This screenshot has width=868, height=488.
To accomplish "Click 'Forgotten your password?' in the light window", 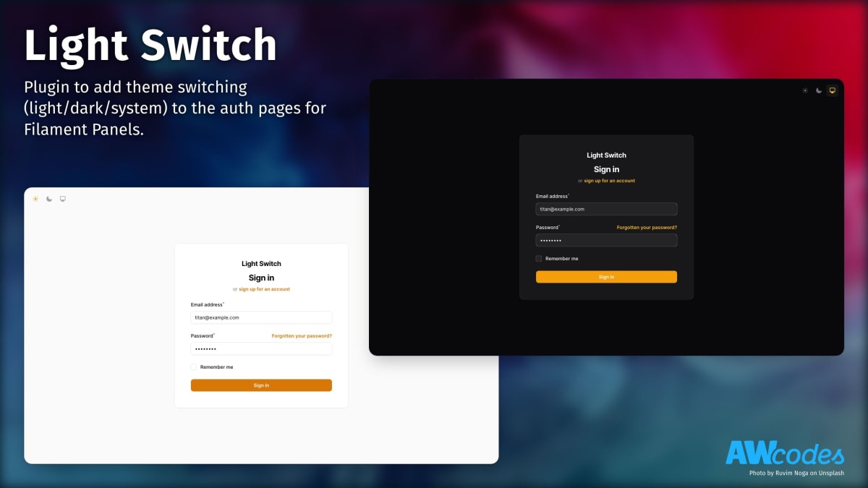I will click(302, 336).
